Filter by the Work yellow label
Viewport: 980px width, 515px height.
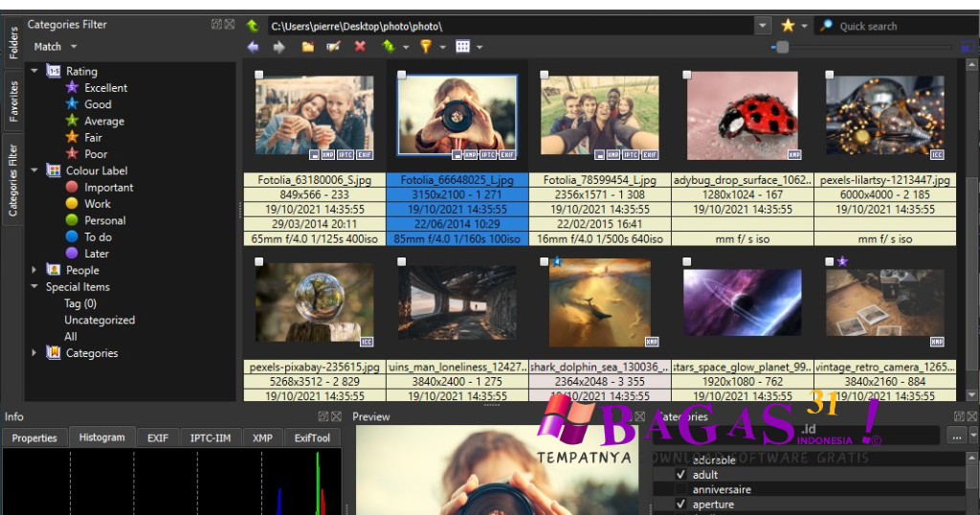(x=88, y=203)
